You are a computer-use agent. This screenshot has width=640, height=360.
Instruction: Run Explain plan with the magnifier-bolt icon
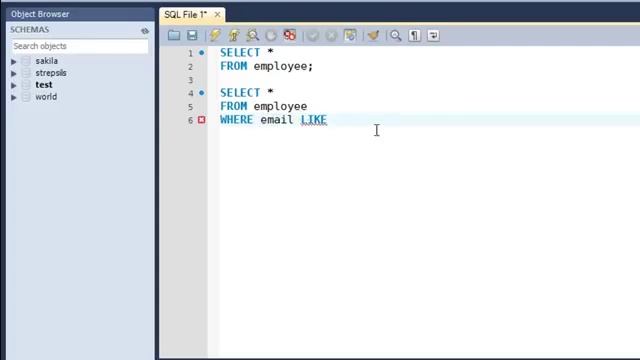pyautogui.click(x=253, y=36)
